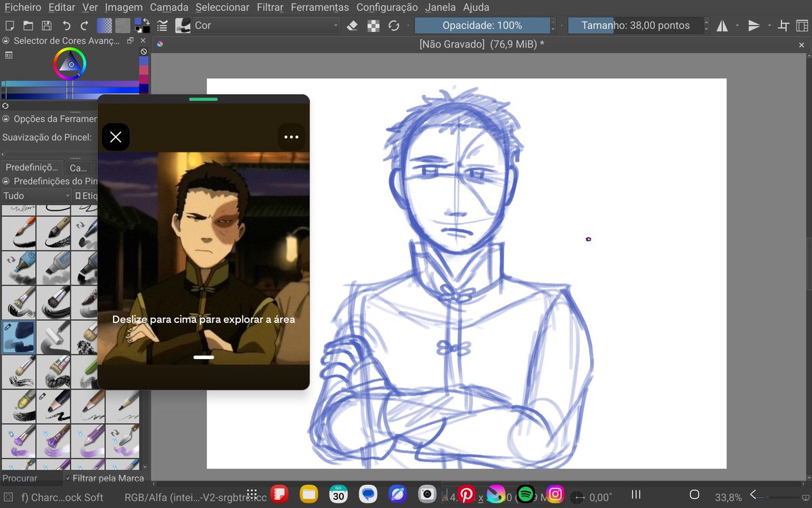Open the Etiqueta tag button
The image size is (812, 508).
coord(87,196)
